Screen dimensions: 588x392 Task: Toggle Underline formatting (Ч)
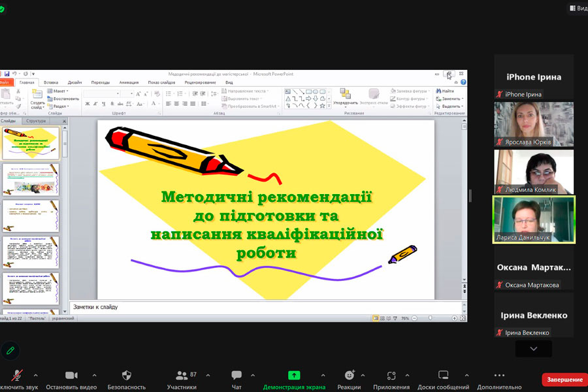[x=103, y=104]
